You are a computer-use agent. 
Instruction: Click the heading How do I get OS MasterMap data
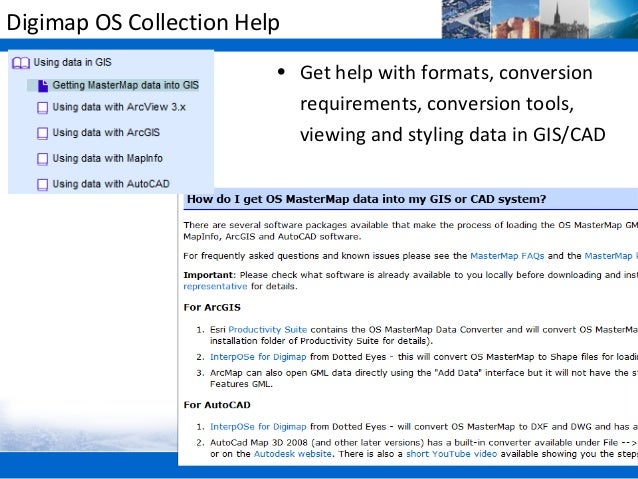tap(366, 199)
